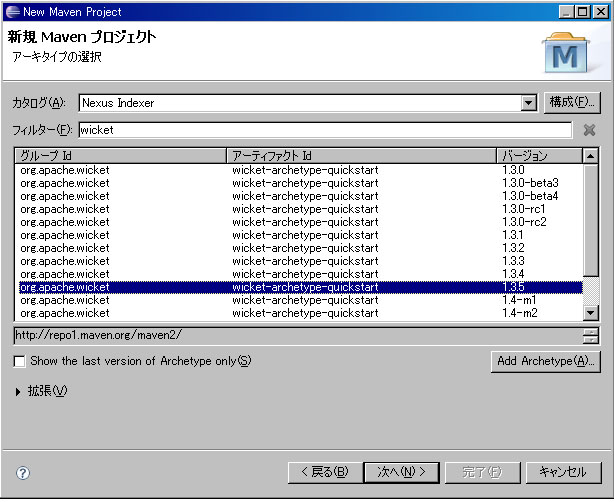Select the row with version 1.3.2
614x502 pixels.
point(299,248)
